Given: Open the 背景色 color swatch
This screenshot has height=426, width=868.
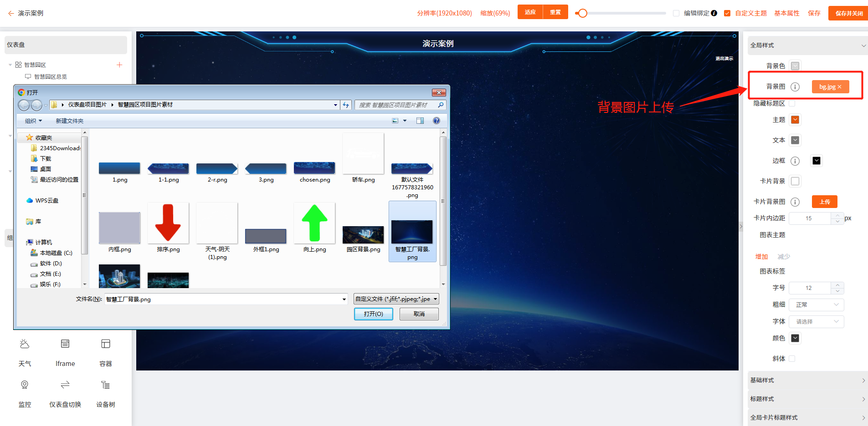Looking at the screenshot, I should [x=795, y=66].
